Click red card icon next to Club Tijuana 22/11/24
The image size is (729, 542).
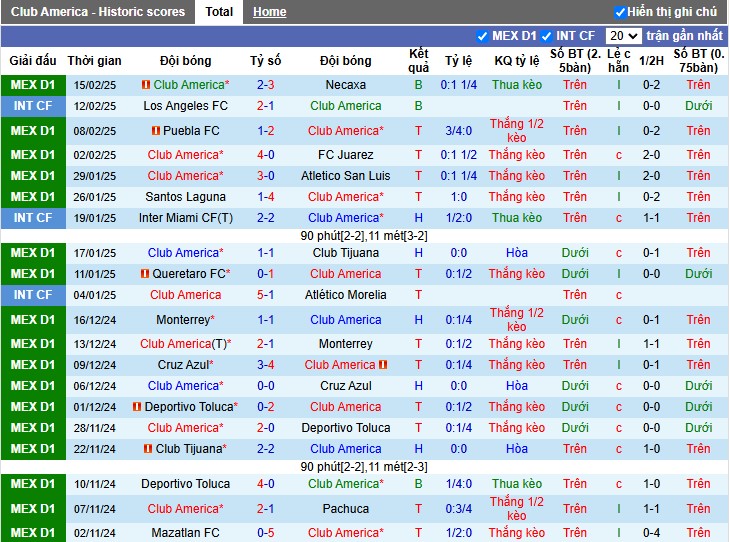coord(148,449)
